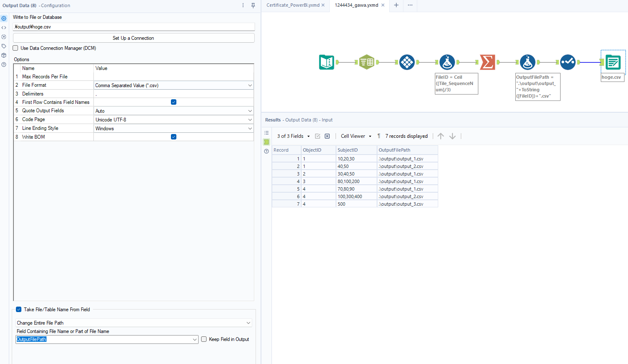Check Keep Field in Output
Screen dimensions: 628x364
(x=204, y=339)
